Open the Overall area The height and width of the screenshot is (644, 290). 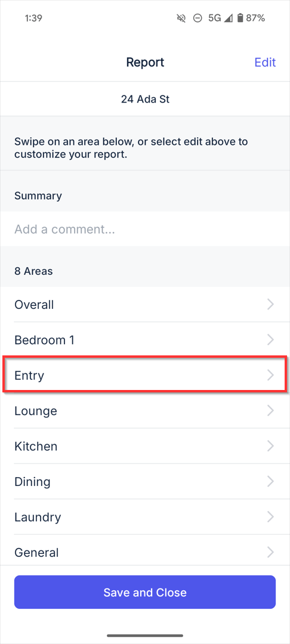coord(145,305)
